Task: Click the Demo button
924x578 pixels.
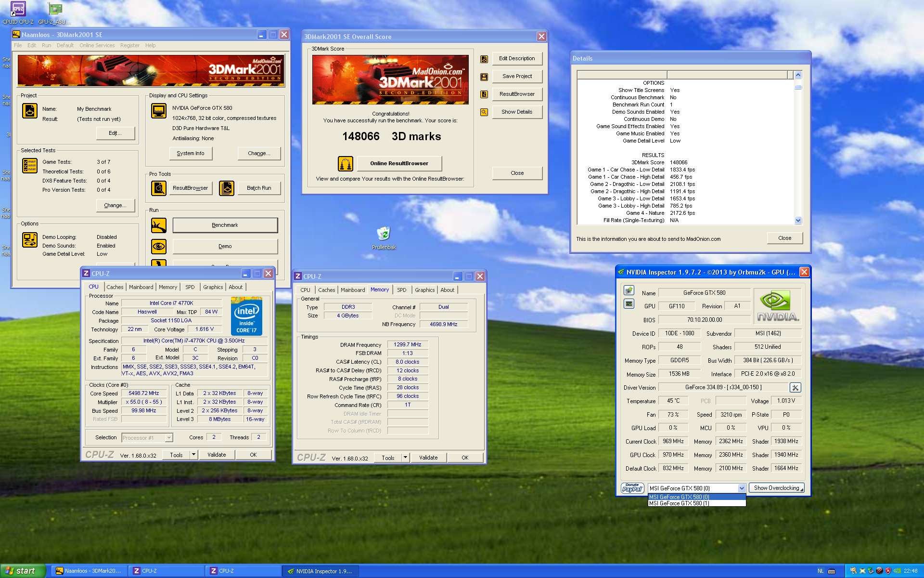Action: click(x=225, y=246)
